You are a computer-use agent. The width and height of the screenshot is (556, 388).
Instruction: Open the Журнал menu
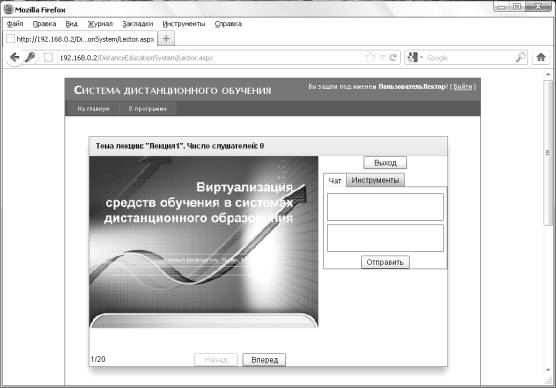click(x=100, y=24)
